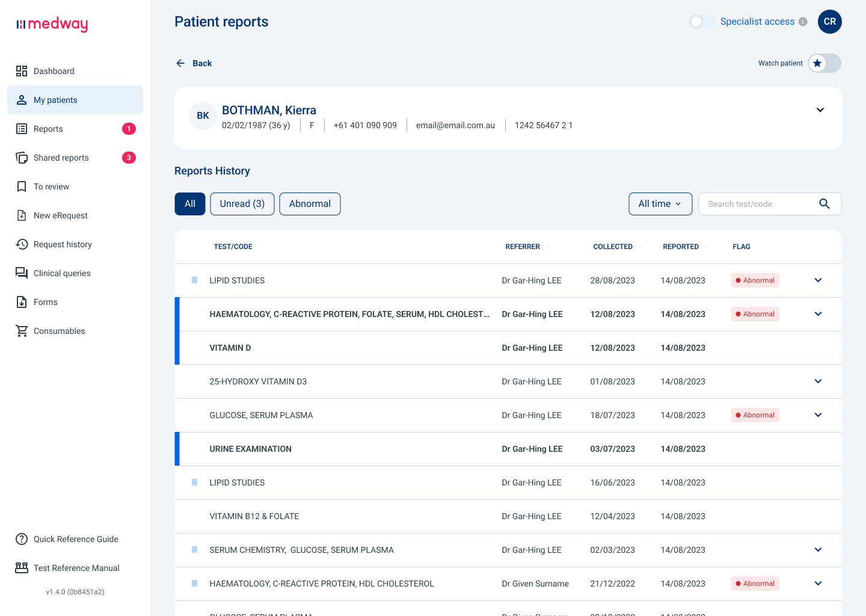Open To review in the sidebar
866x616 pixels.
tap(75, 186)
